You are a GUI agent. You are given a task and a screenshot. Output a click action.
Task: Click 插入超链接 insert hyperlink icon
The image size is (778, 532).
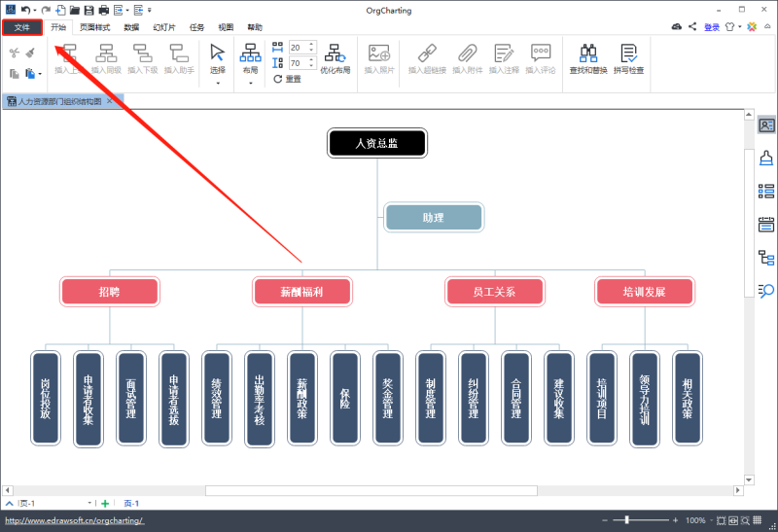427,58
